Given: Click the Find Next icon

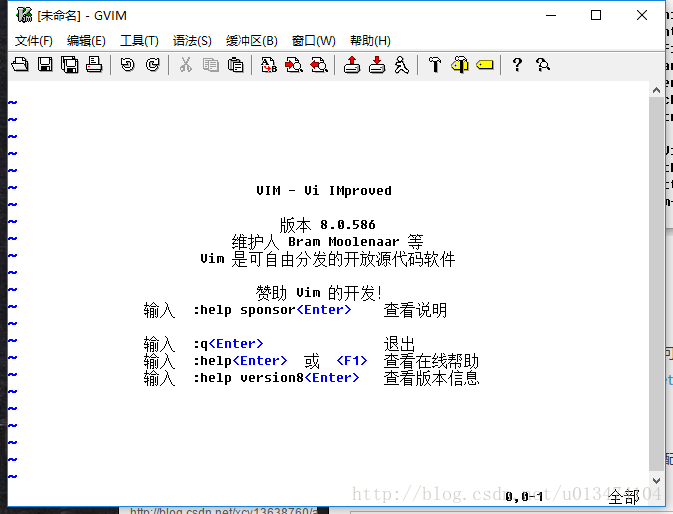Looking at the screenshot, I should 294,65.
